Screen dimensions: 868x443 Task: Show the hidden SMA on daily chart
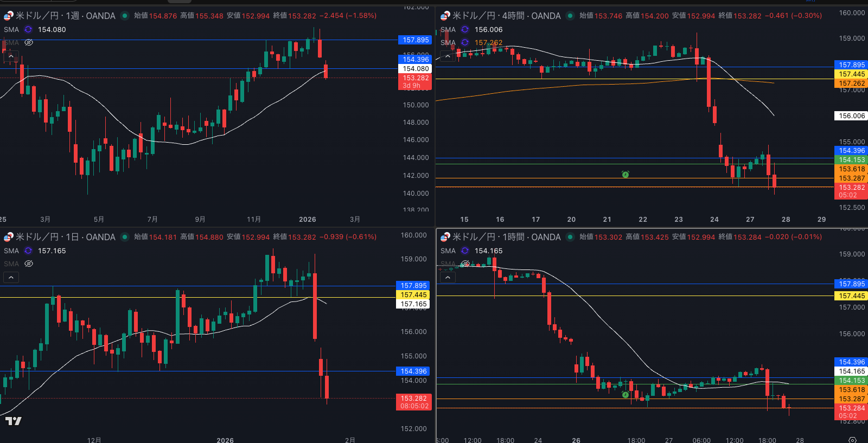pyautogui.click(x=29, y=264)
